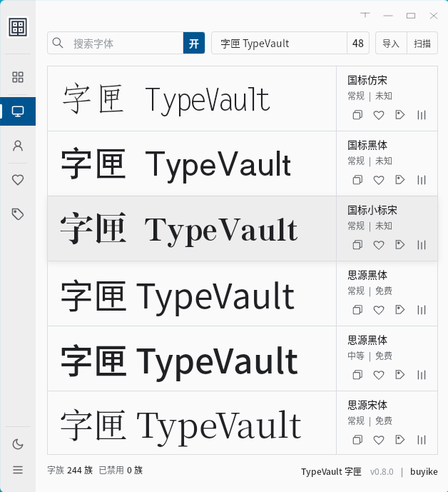This screenshot has height=492, width=448.
Task: Copy icon for 国标小标宋 font
Action: (357, 245)
